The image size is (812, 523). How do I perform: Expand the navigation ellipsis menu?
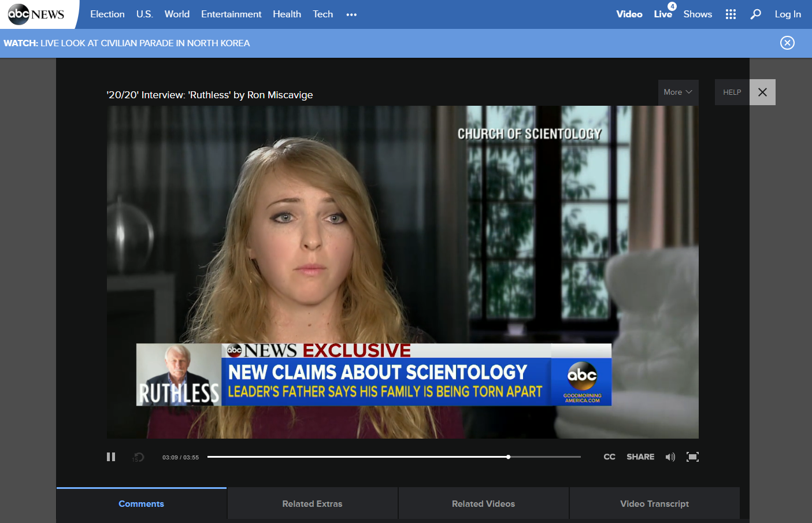point(351,14)
